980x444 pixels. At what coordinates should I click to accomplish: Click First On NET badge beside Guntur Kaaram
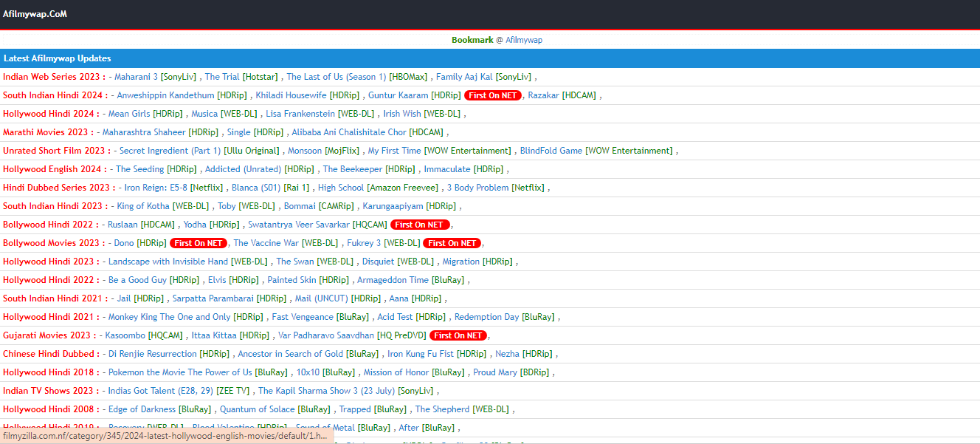(x=493, y=95)
